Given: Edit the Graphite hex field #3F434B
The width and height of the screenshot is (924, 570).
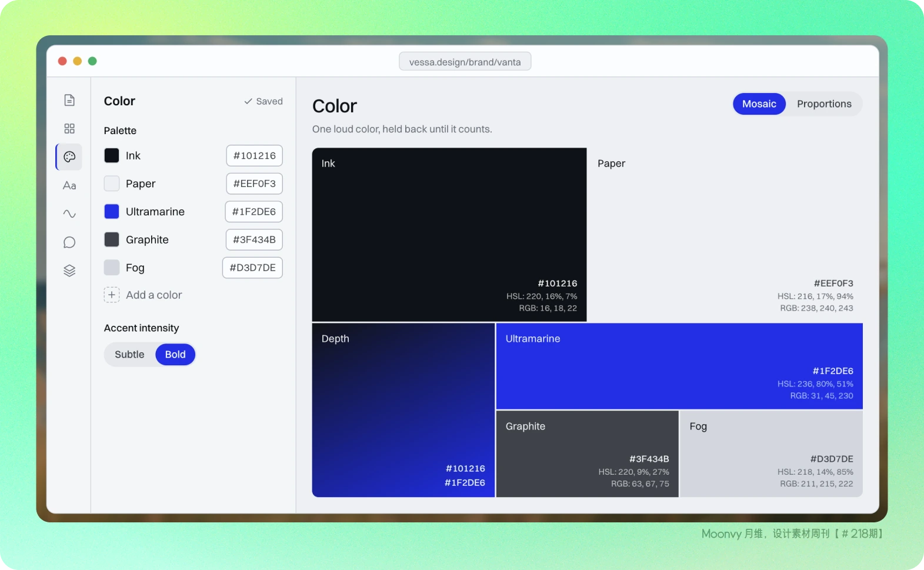Looking at the screenshot, I should pos(254,239).
